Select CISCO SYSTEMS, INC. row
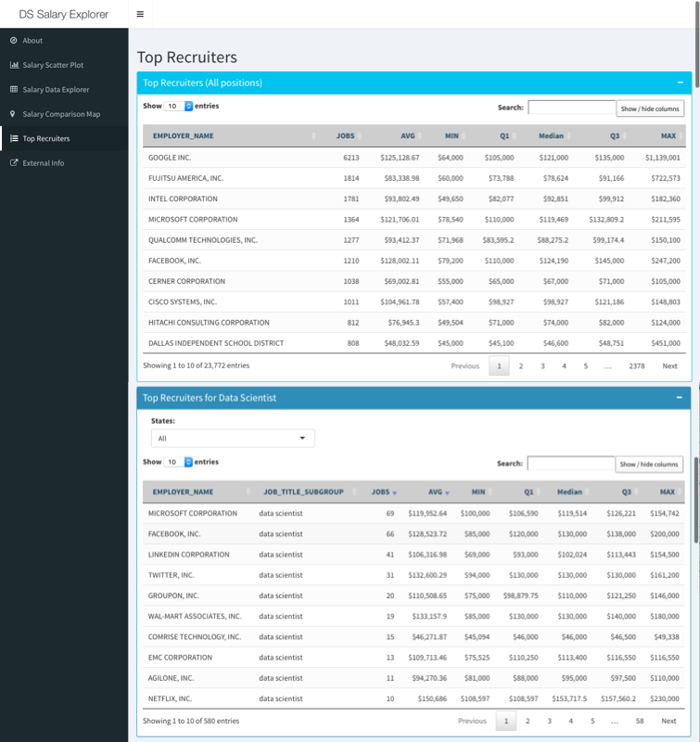This screenshot has width=700, height=742. [x=414, y=302]
